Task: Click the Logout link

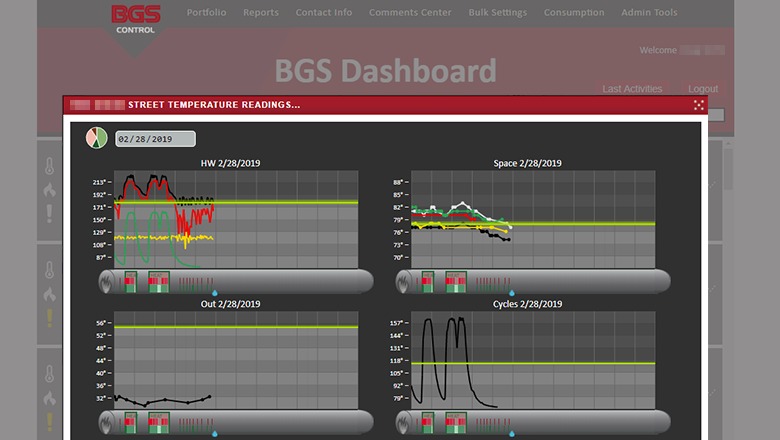Action: (x=703, y=88)
